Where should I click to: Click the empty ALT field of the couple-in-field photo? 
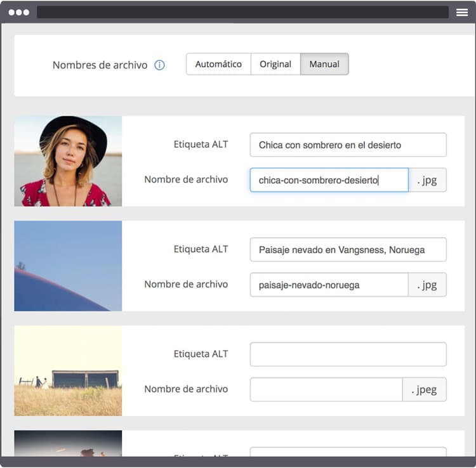pyautogui.click(x=348, y=354)
